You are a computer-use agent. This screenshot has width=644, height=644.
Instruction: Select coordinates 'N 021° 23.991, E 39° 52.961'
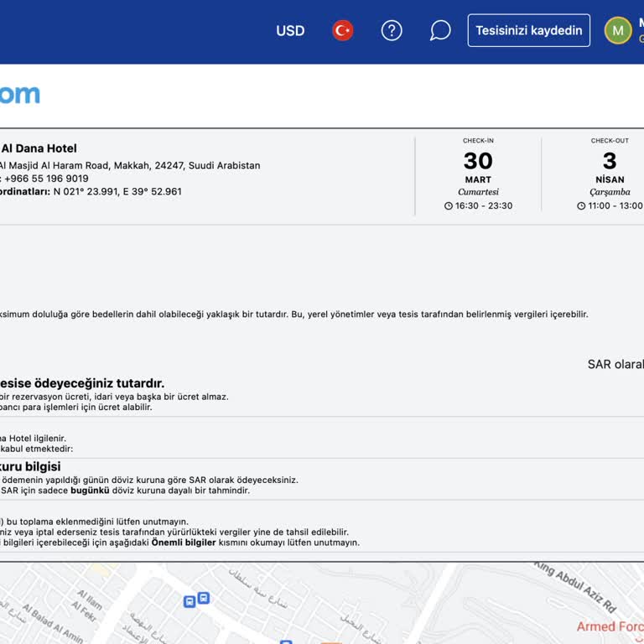pos(117,192)
